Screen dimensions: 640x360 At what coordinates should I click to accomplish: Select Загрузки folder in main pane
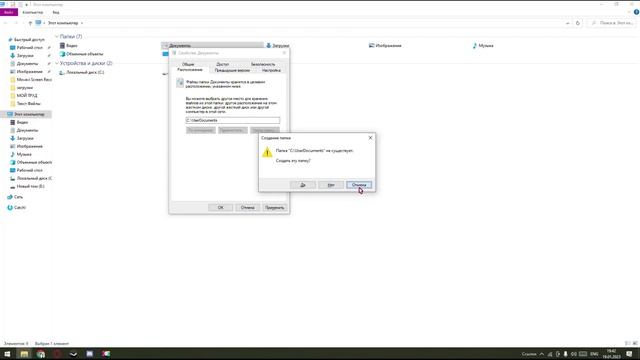[x=278, y=46]
